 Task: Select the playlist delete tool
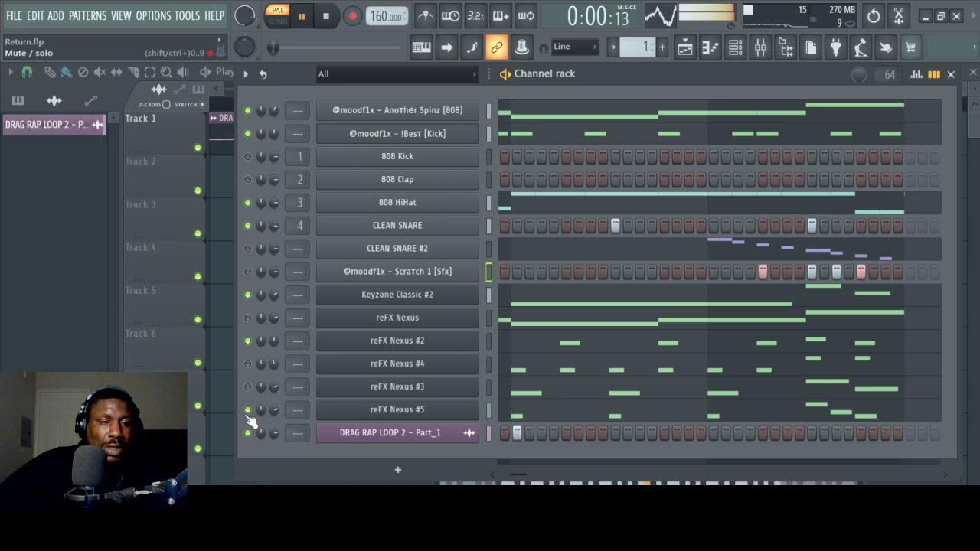(x=83, y=72)
